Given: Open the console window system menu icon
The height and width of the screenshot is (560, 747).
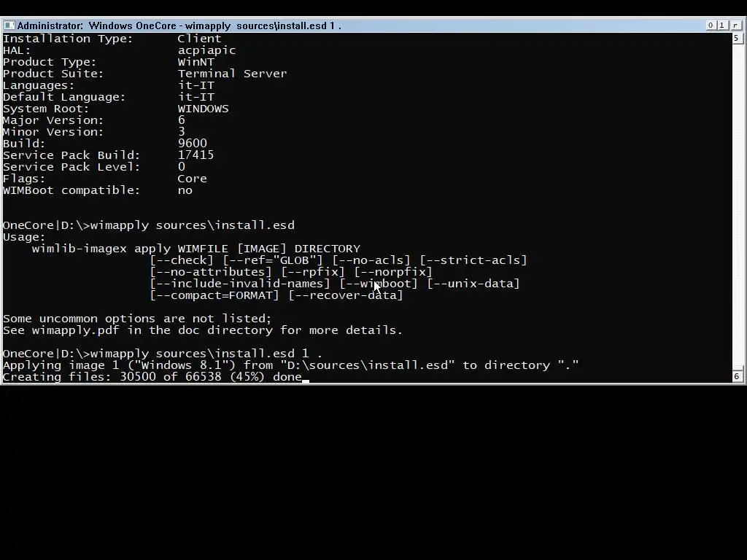Looking at the screenshot, I should (9, 26).
